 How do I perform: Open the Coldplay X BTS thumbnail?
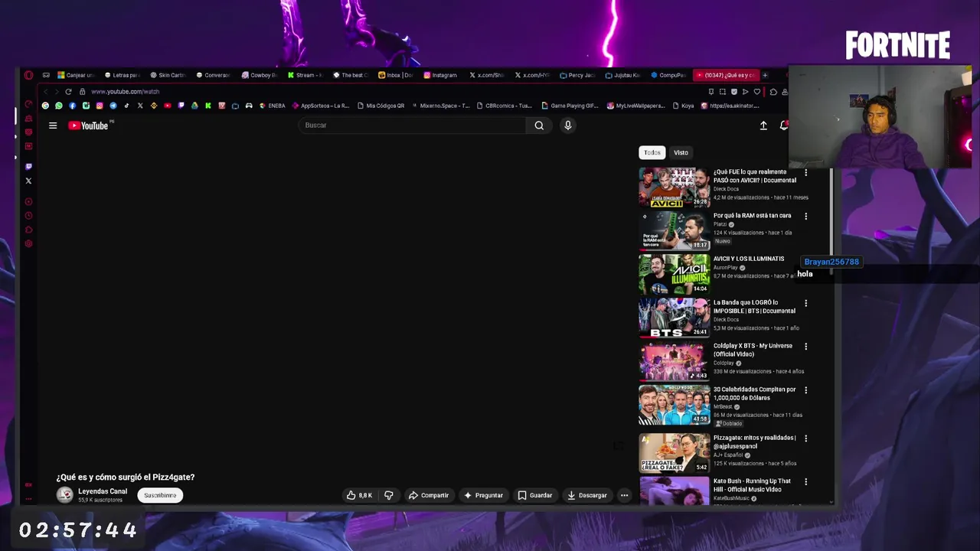(x=675, y=361)
